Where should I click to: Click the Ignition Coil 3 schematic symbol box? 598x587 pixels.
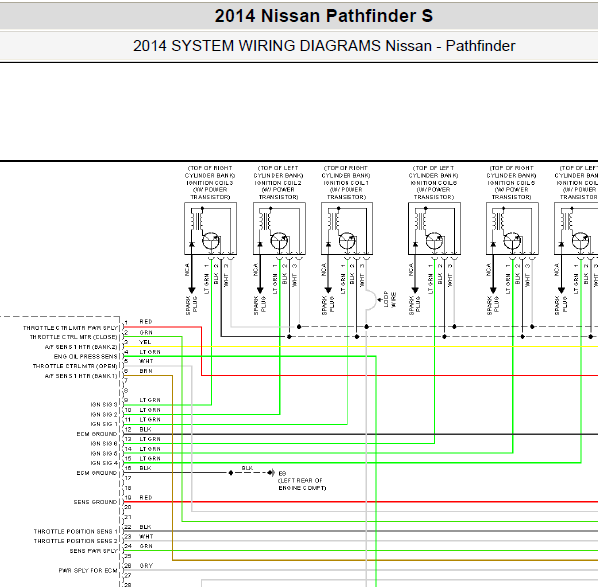point(211,228)
